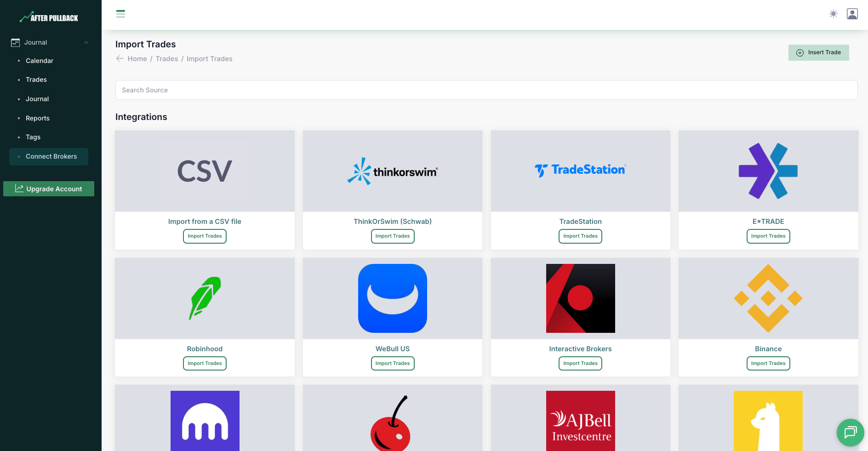This screenshot has width=868, height=451.
Task: Click the 'Robinhood' card title
Action: (x=205, y=349)
